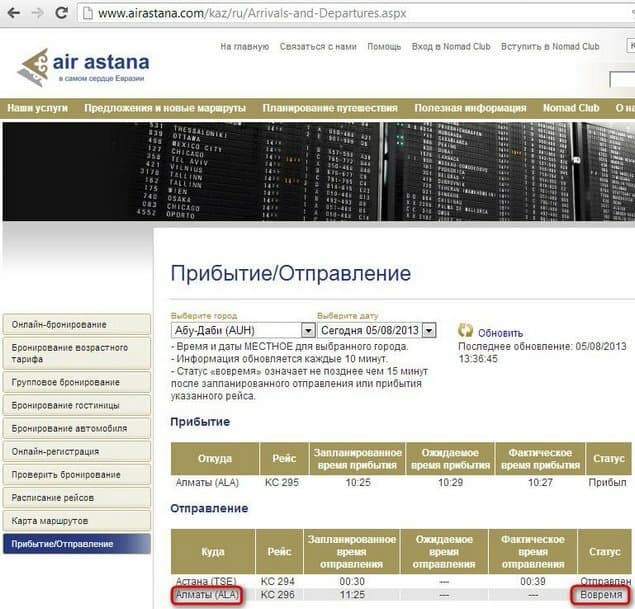Click the refresh arrows icon beside Обновить
Image resolution: width=635 pixels, height=609 pixels.
coord(465,330)
